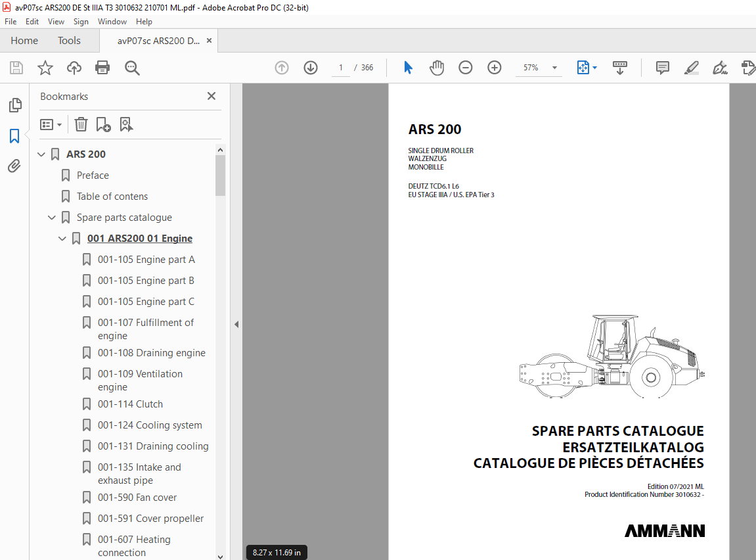Open 001-109 Ventilation engine bookmark

[x=141, y=380]
